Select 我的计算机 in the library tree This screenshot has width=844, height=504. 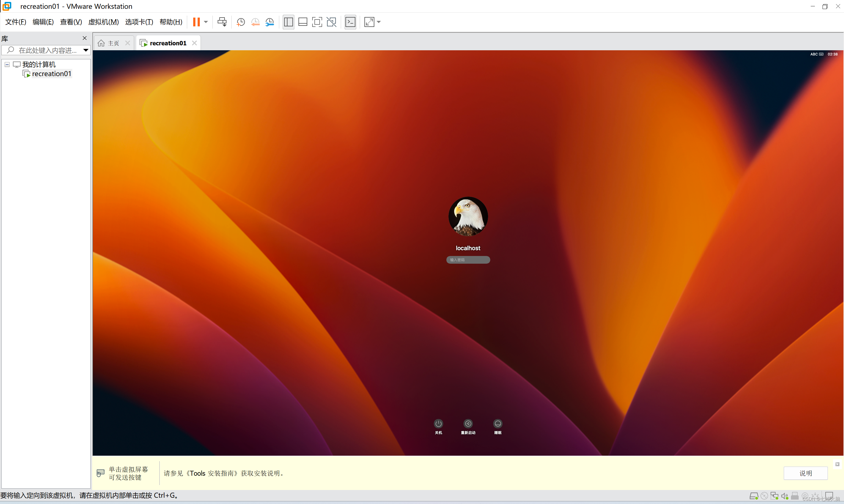coord(39,65)
